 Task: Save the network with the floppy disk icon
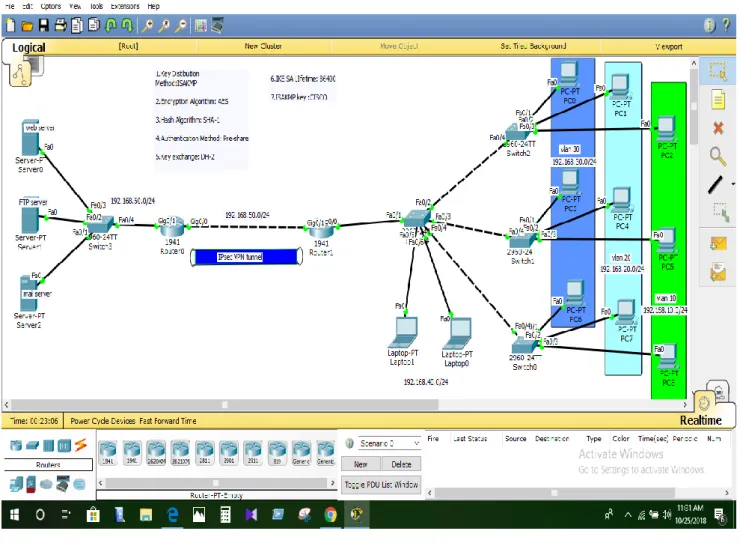click(x=43, y=25)
